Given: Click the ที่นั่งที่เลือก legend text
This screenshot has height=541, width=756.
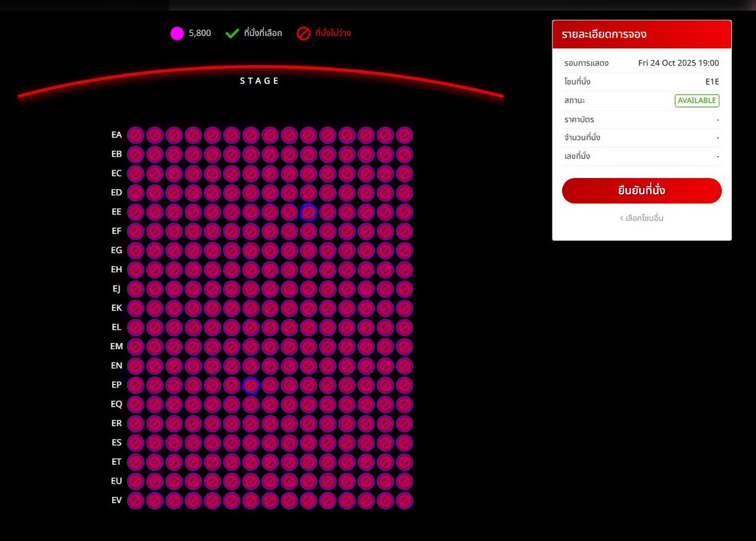Looking at the screenshot, I should 263,33.
